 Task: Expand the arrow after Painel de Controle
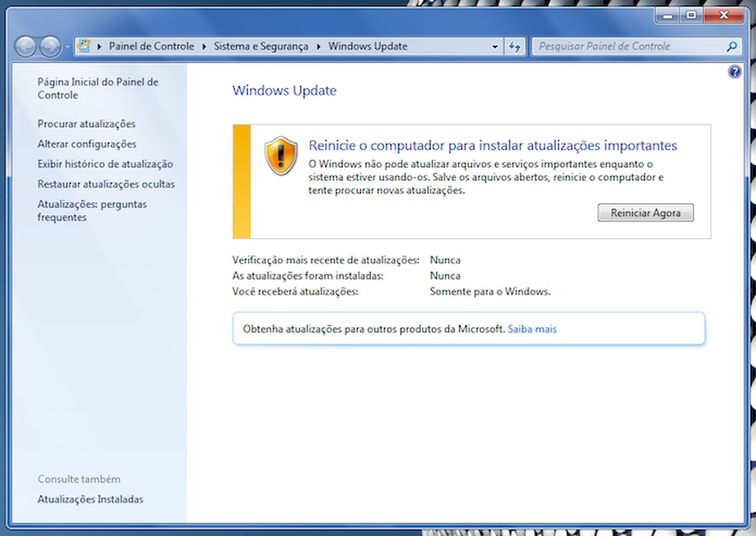[204, 47]
